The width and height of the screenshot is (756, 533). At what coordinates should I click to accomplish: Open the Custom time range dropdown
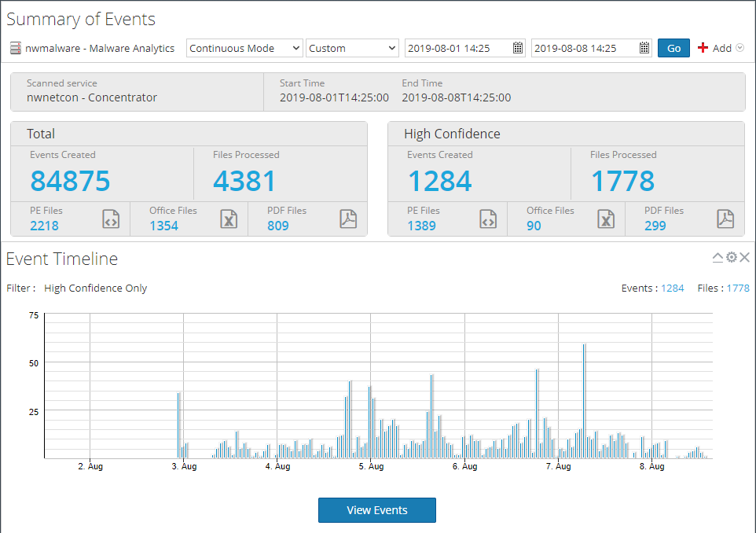click(x=353, y=48)
